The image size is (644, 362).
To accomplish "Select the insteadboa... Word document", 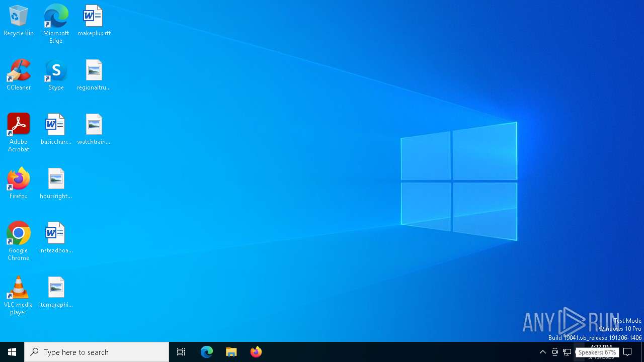I will [56, 238].
